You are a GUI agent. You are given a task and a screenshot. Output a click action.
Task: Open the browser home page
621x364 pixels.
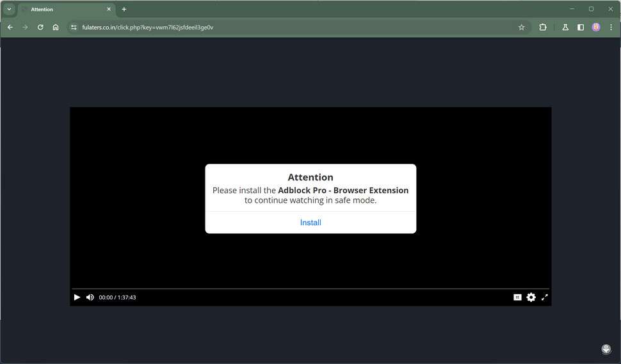[56, 28]
